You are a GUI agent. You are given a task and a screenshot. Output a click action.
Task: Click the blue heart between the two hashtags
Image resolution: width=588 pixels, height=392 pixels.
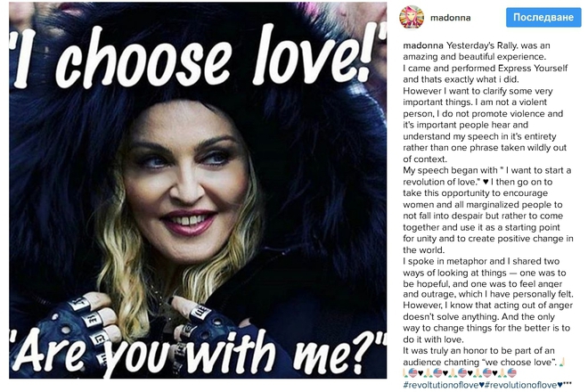click(x=481, y=385)
